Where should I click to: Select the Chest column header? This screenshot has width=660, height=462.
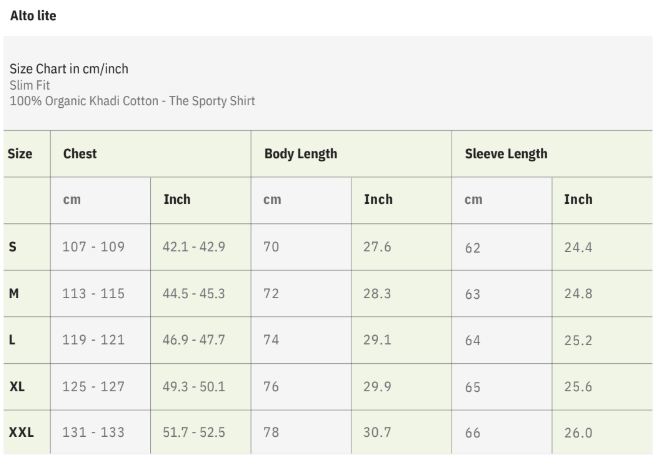[80, 154]
